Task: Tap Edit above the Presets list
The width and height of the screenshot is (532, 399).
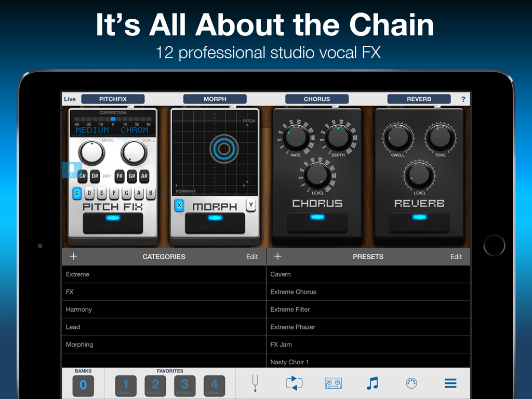Action: point(456,256)
